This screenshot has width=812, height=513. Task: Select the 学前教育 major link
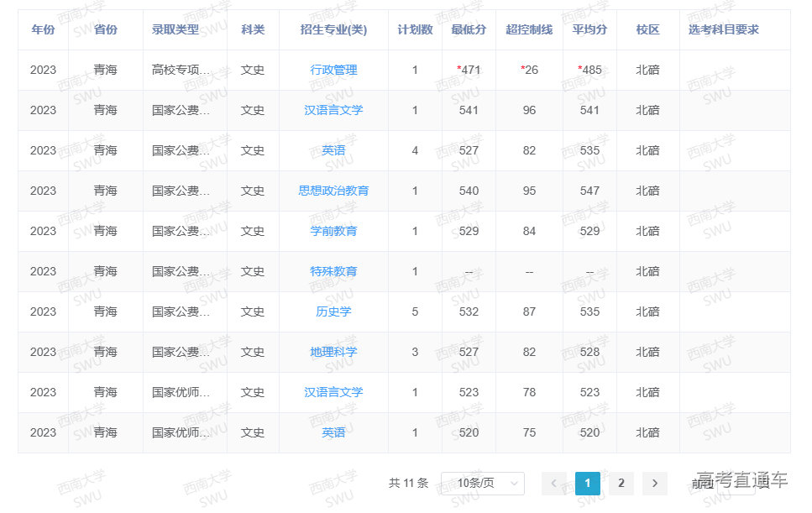click(333, 231)
